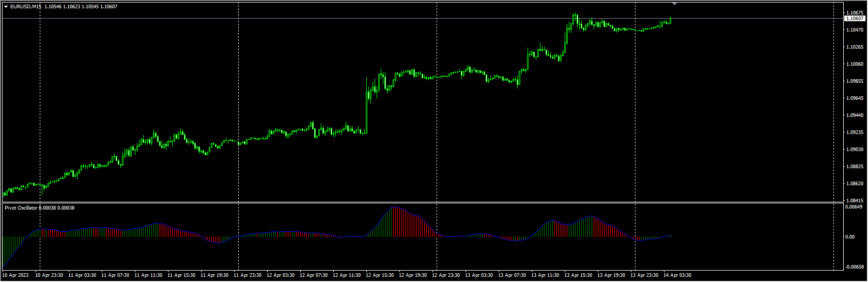The width and height of the screenshot is (868, 282).
Task: Click price scale value 1.09645
Action: coord(855,98)
